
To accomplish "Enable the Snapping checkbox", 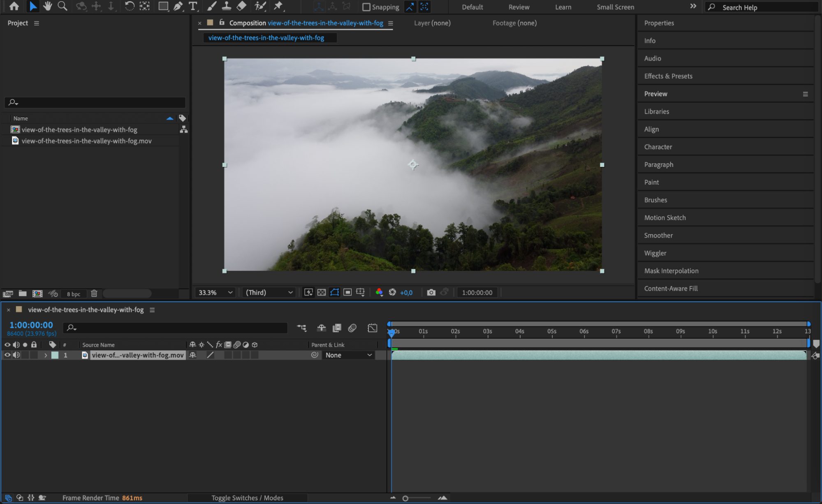I will tap(366, 7).
